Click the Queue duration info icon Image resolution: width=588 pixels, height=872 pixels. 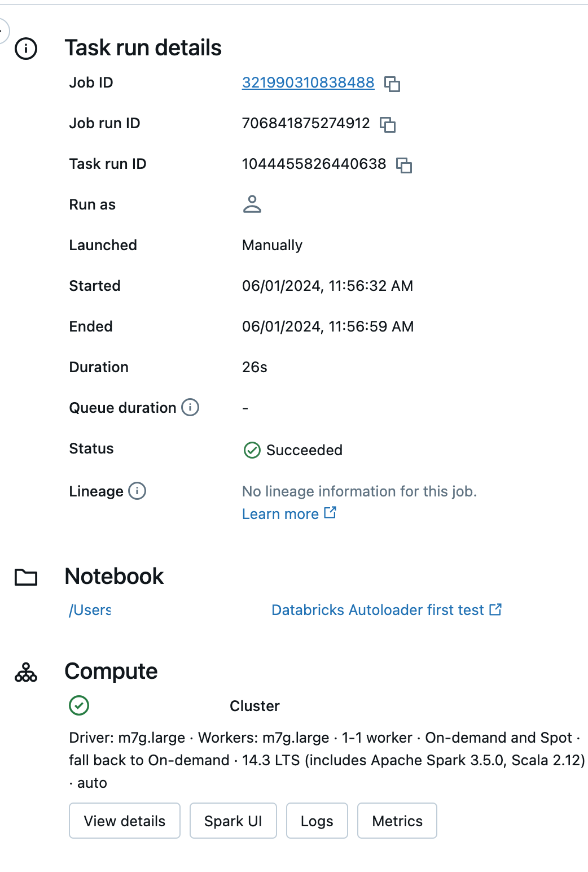[190, 407]
